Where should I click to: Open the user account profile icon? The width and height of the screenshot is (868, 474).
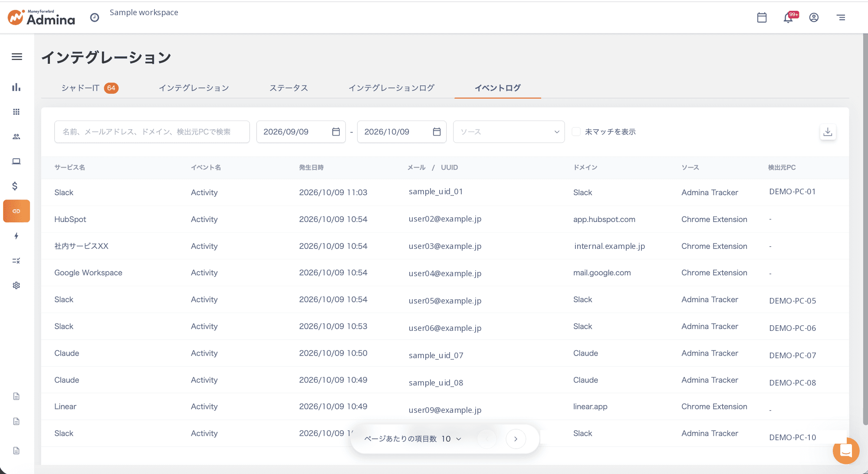814,17
